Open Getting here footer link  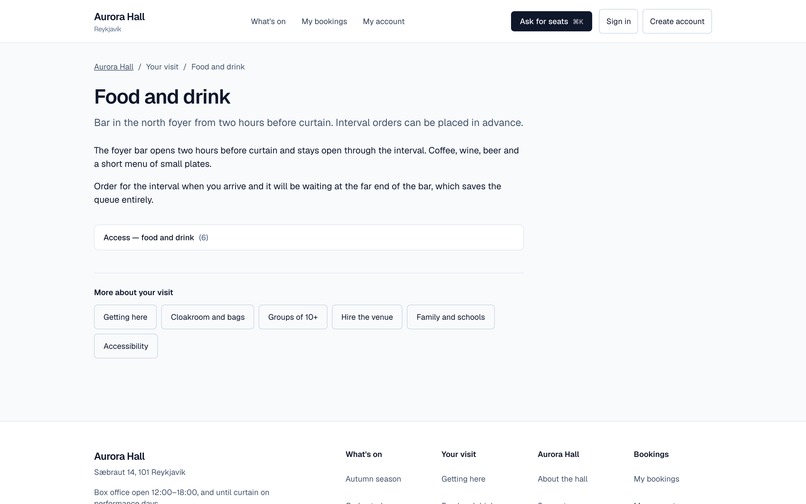coord(463,479)
